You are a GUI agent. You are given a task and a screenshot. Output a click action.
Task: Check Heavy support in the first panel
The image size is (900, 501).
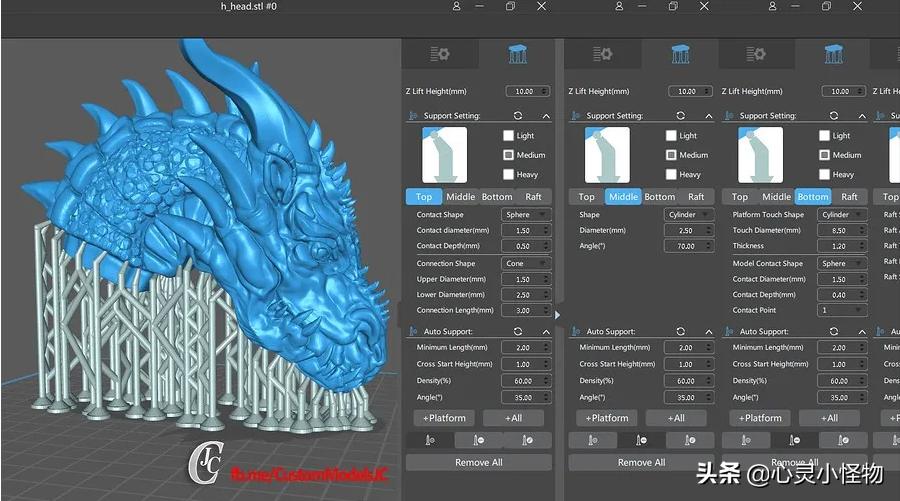pos(509,174)
